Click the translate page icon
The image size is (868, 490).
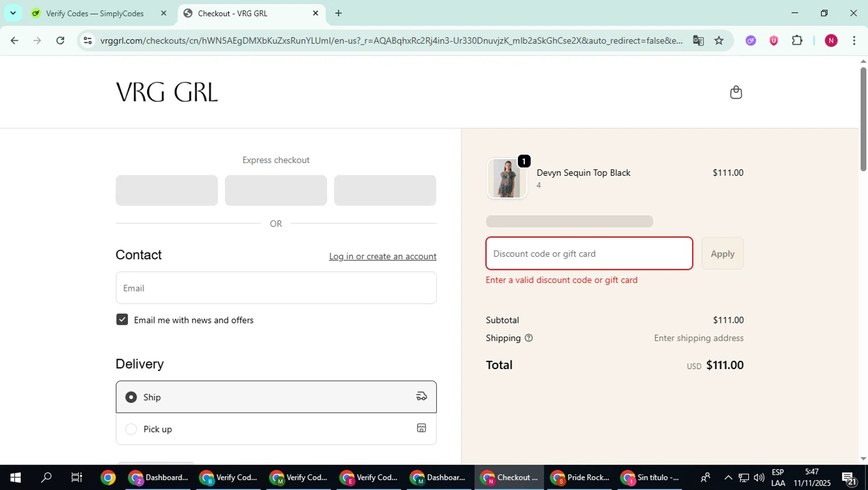tap(698, 40)
